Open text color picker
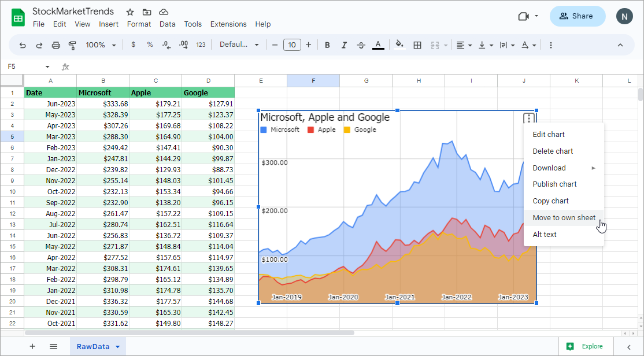This screenshot has height=356, width=644. [x=378, y=45]
